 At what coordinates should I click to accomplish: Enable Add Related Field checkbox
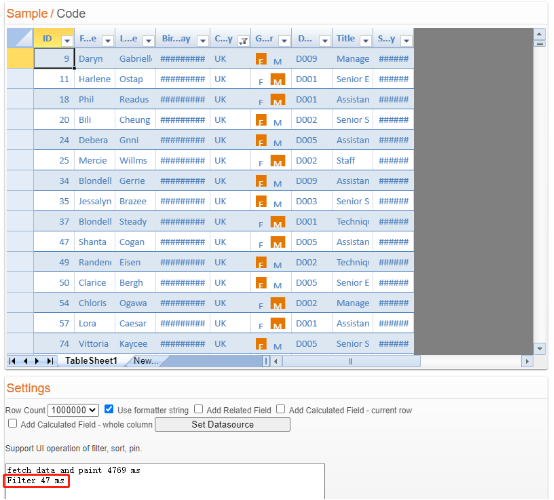point(199,409)
